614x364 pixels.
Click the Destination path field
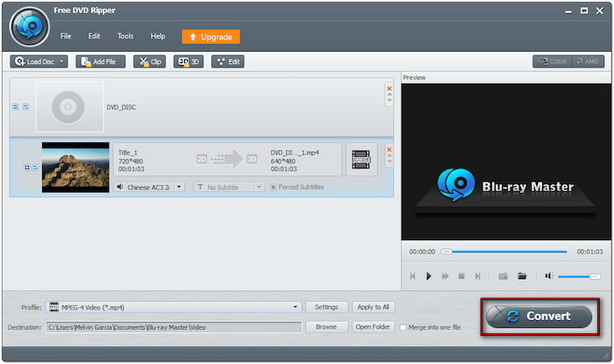(x=174, y=327)
